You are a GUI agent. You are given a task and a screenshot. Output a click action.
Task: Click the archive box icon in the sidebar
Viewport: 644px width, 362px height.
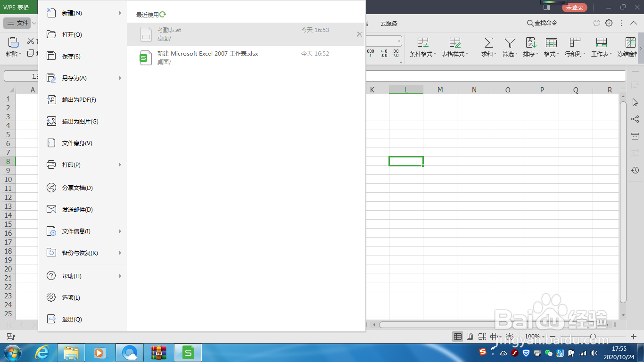(635, 136)
